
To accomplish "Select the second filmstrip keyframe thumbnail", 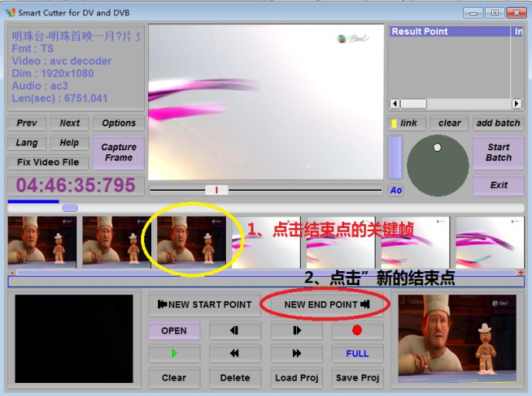I will click(116, 243).
